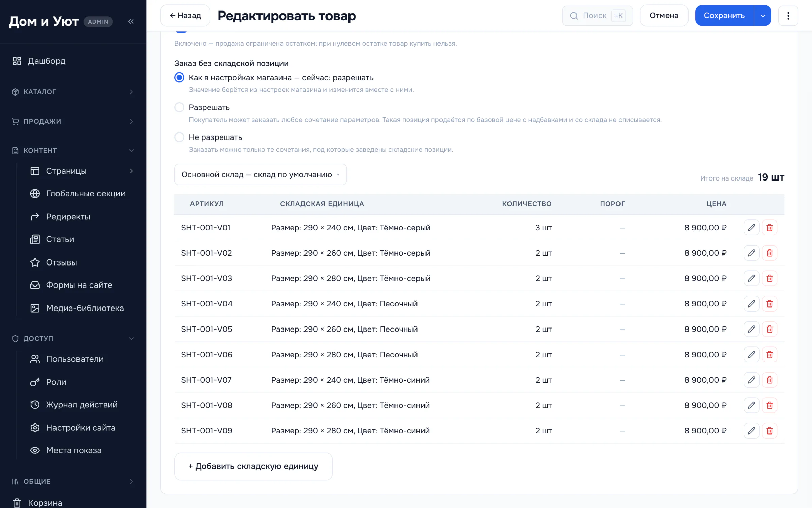This screenshot has height=508, width=812.
Task: Click the Отмена button
Action: pyautogui.click(x=664, y=16)
